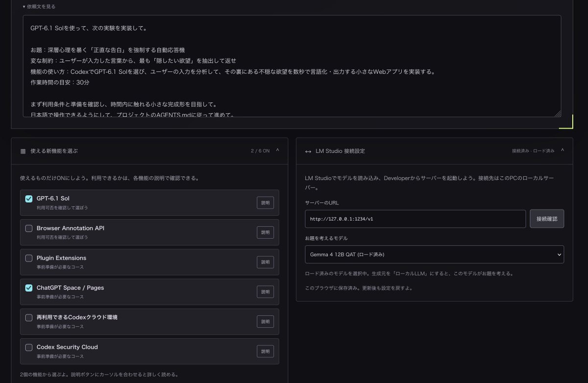Click the サーバーのURL input field
The image size is (588, 383).
click(x=415, y=219)
